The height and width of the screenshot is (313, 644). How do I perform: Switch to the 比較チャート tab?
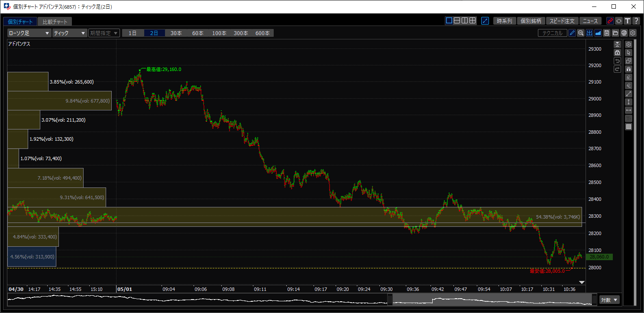pyautogui.click(x=55, y=22)
